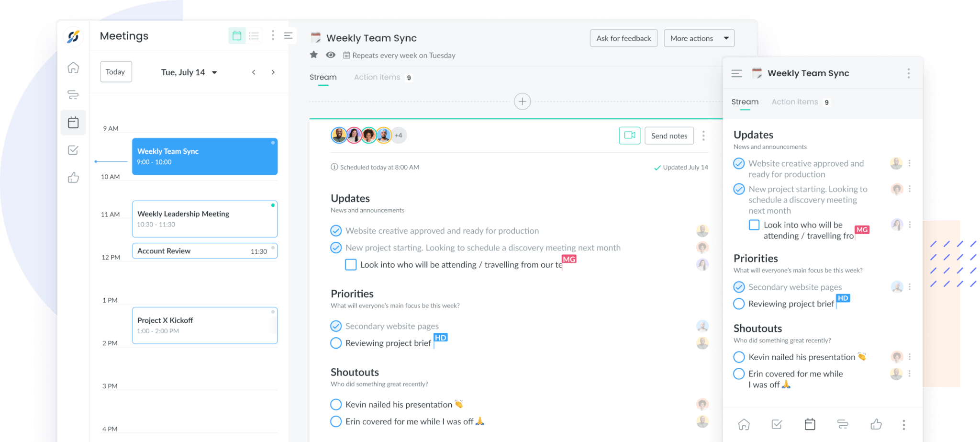
Task: Open hamburger menu in mobile panel
Action: (737, 73)
